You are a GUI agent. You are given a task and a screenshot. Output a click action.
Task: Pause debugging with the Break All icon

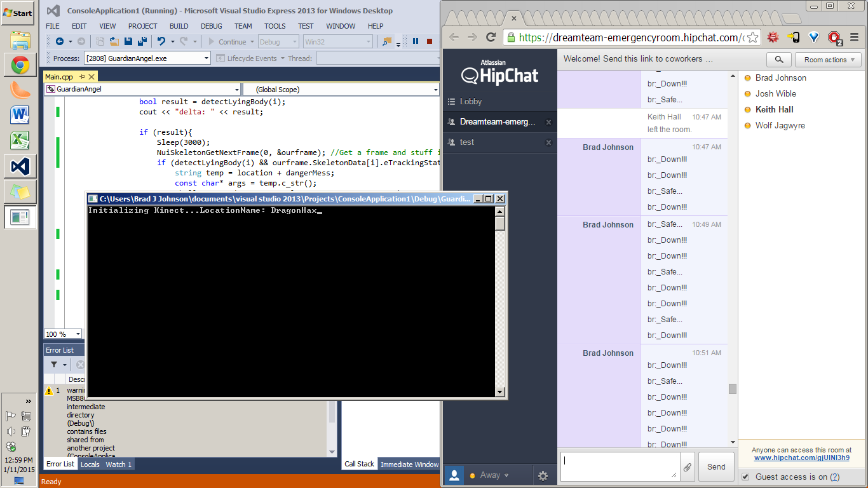point(416,41)
